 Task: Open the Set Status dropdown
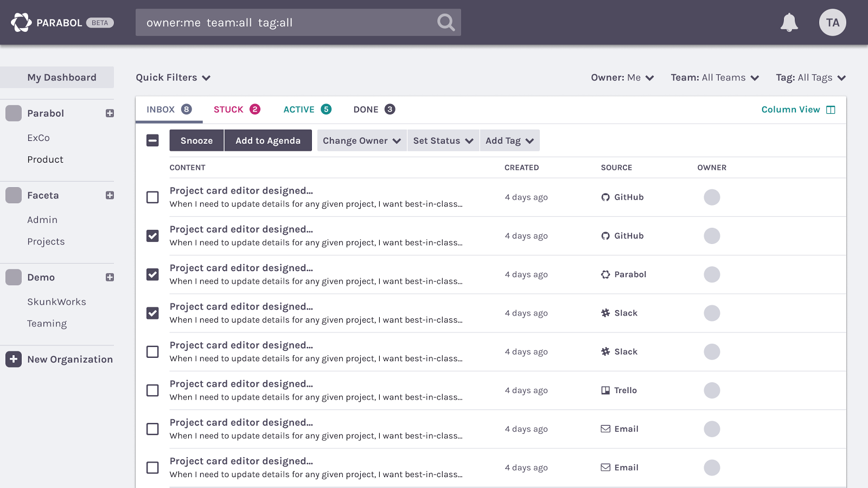[443, 140]
